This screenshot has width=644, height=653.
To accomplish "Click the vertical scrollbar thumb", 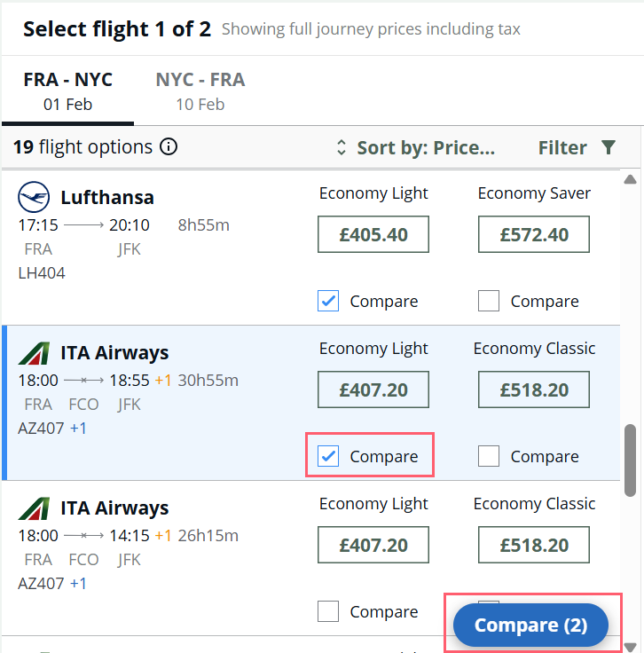I will [630, 460].
